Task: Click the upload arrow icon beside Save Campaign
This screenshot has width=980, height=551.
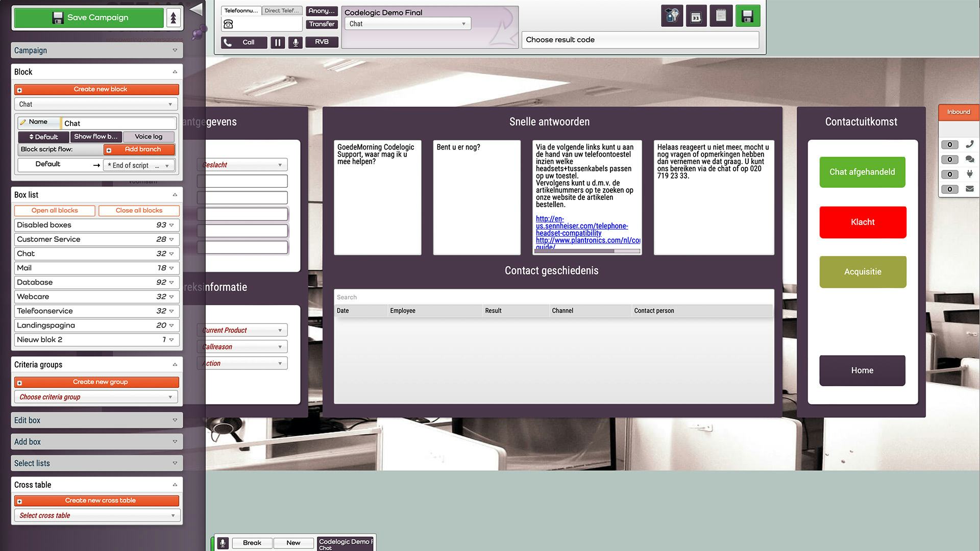Action: point(174,18)
